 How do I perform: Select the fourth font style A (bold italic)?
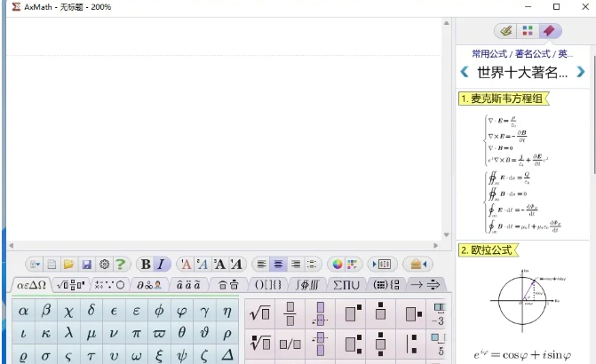236,264
